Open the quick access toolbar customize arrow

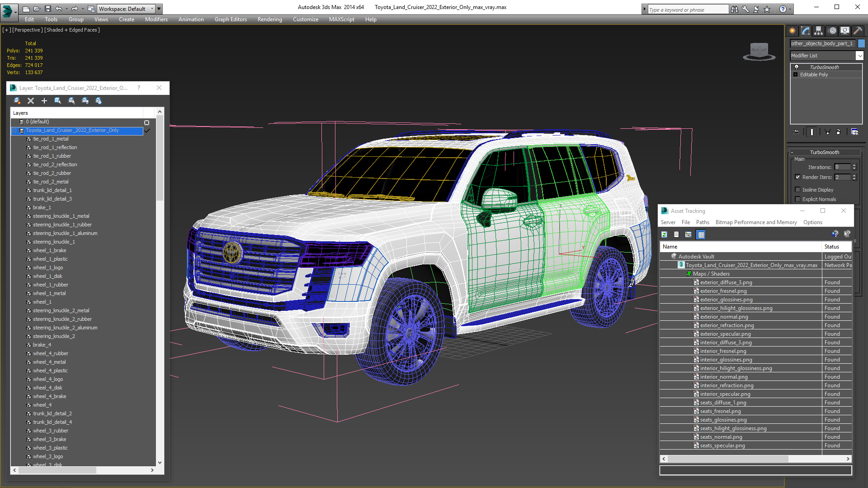(159, 9)
